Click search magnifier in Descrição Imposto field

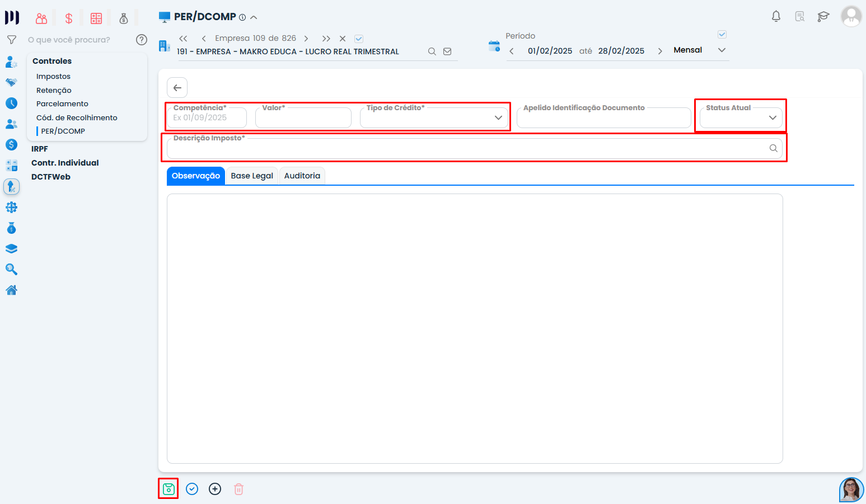coord(773,148)
